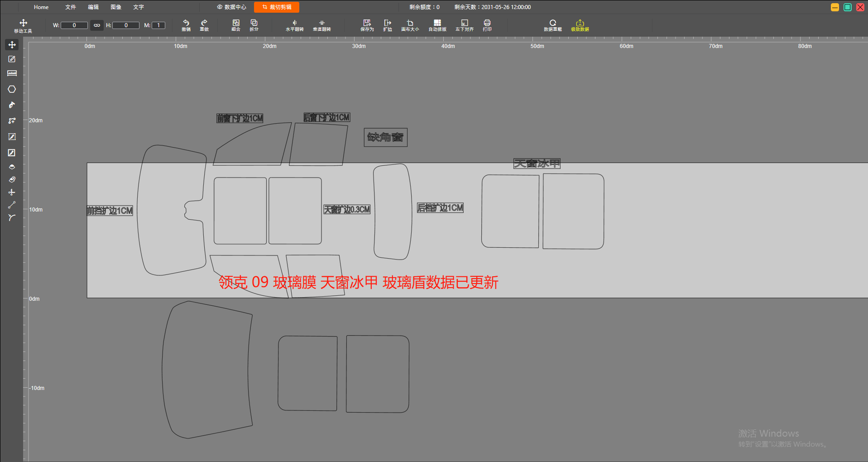Select the 天窗扩边0.3CM label
This screenshot has width=868, height=462.
click(347, 209)
